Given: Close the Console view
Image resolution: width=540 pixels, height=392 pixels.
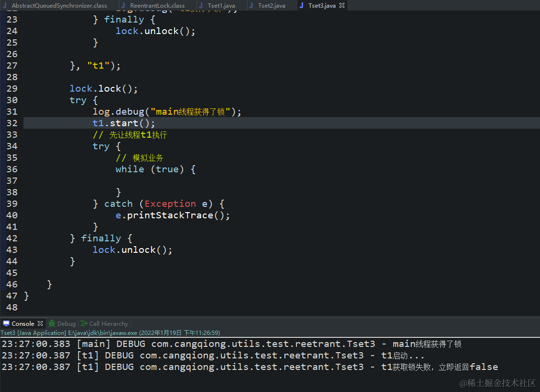Looking at the screenshot, I should point(40,323).
